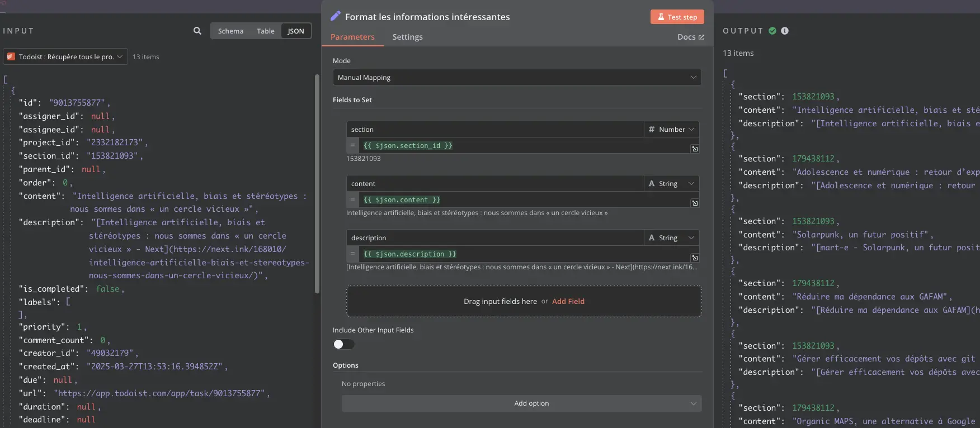Click the info icon next to Output
Image resolution: width=980 pixels, height=428 pixels.
point(785,31)
